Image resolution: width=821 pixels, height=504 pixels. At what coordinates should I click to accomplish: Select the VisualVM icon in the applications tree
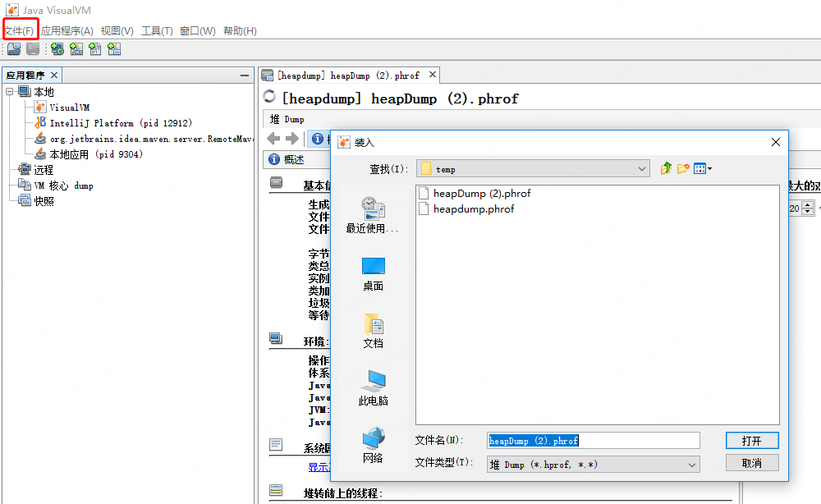tap(40, 108)
